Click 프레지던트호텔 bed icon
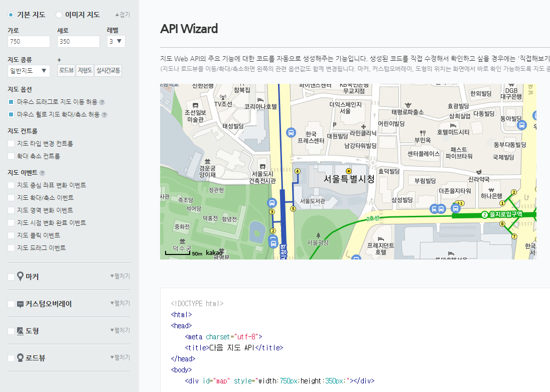 [x=380, y=239]
